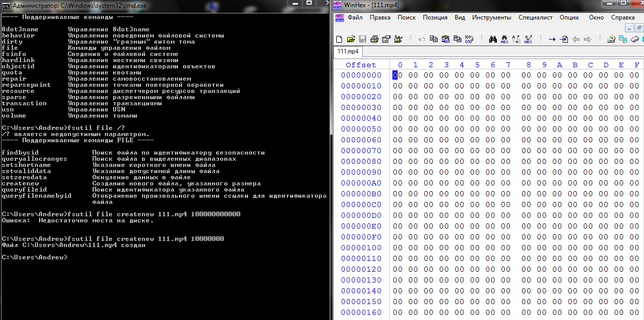Open the Файл menu
The image size is (644, 320).
[x=355, y=17]
